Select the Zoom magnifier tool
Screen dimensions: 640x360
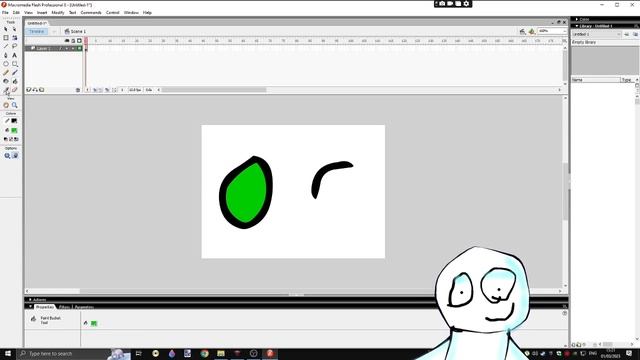coord(14,105)
